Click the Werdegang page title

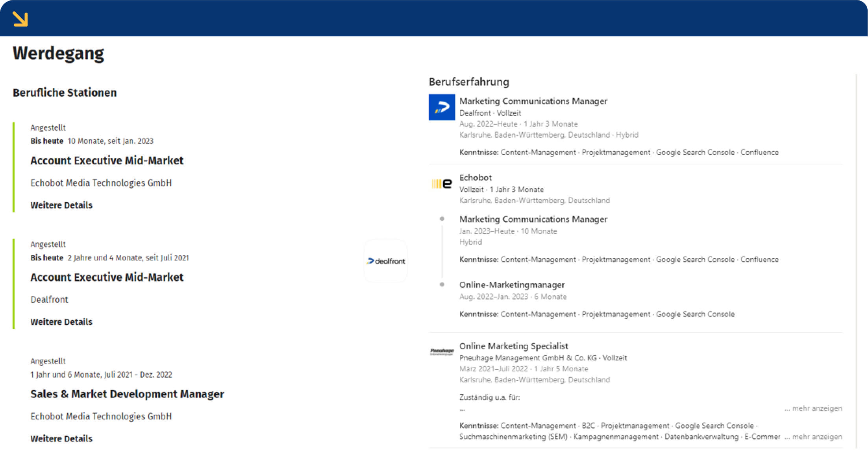click(59, 53)
